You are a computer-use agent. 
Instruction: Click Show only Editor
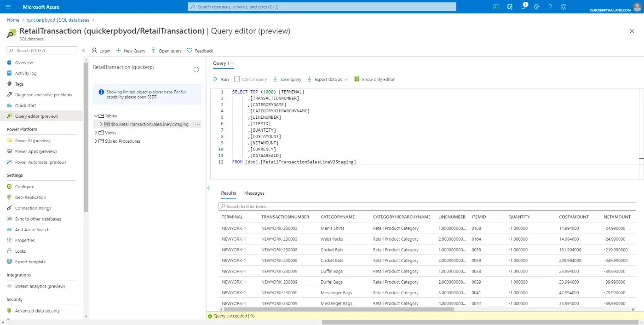pos(374,80)
